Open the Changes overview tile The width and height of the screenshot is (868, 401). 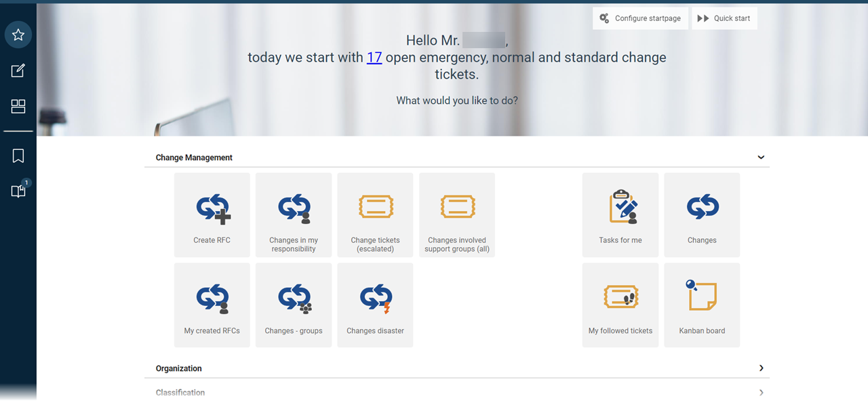pyautogui.click(x=701, y=215)
